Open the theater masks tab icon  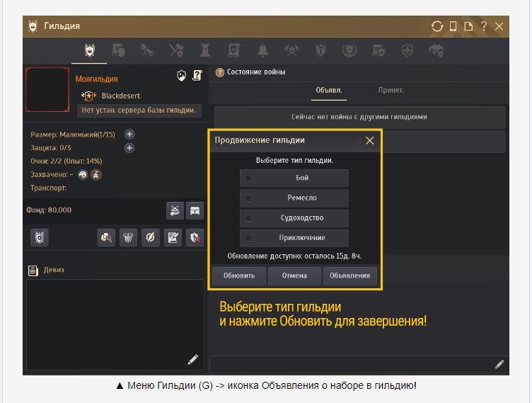tap(436, 50)
